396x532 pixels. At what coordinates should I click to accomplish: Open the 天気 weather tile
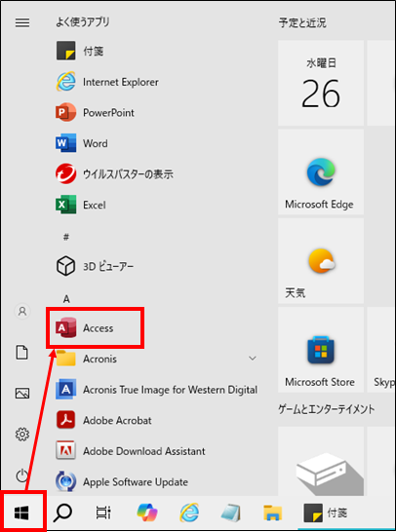tap(321, 260)
